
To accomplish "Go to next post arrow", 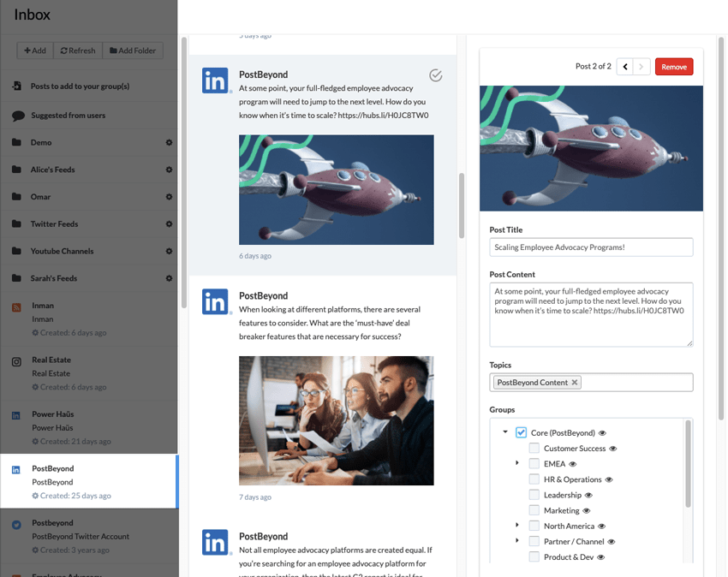I will point(641,67).
